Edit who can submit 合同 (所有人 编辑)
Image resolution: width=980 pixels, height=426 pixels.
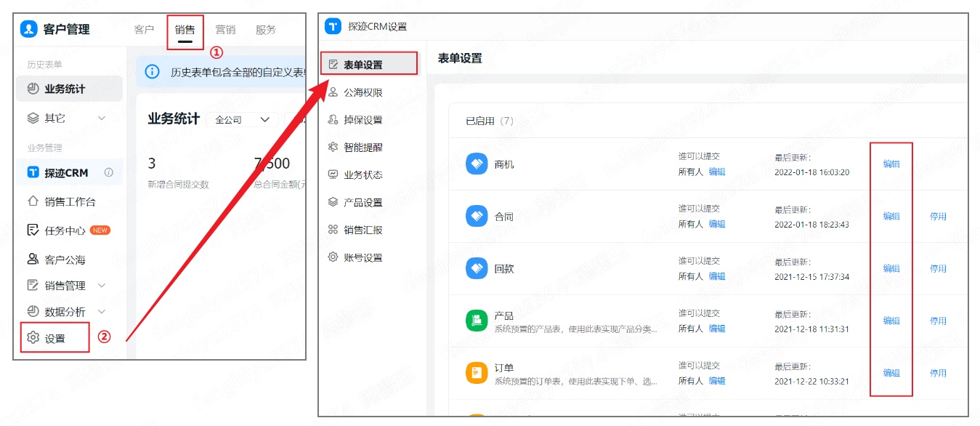point(717,225)
